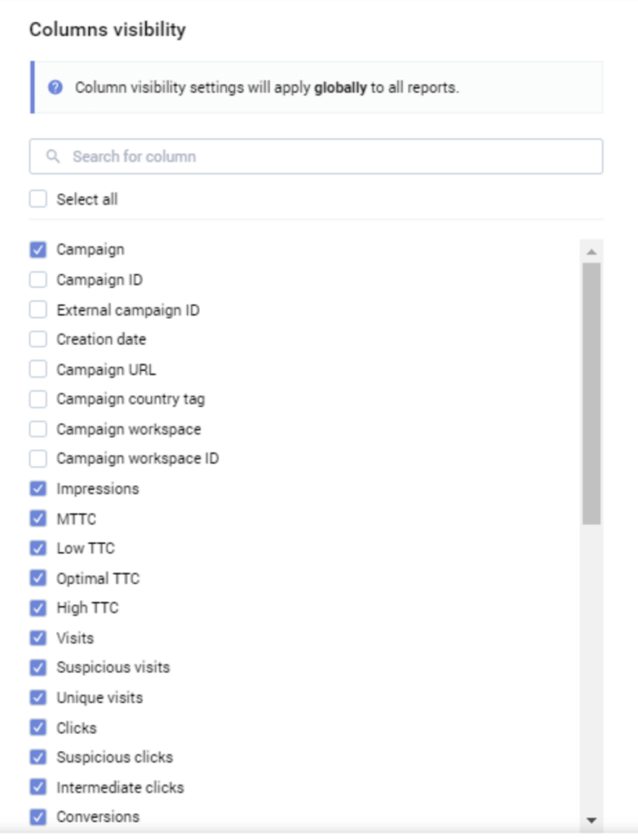Enable the Campaign ID column
Screen dimensions: 638x840
tap(38, 280)
